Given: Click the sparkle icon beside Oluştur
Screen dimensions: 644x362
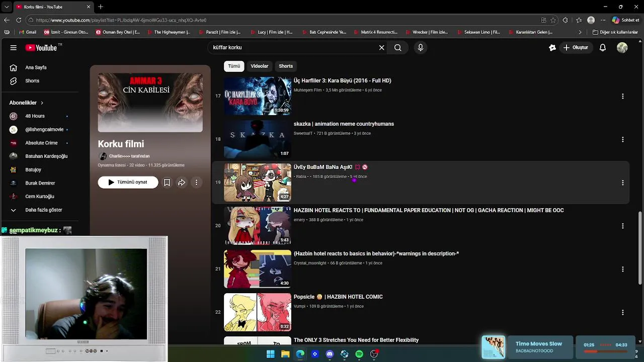Looking at the screenshot, I should pyautogui.click(x=552, y=48).
